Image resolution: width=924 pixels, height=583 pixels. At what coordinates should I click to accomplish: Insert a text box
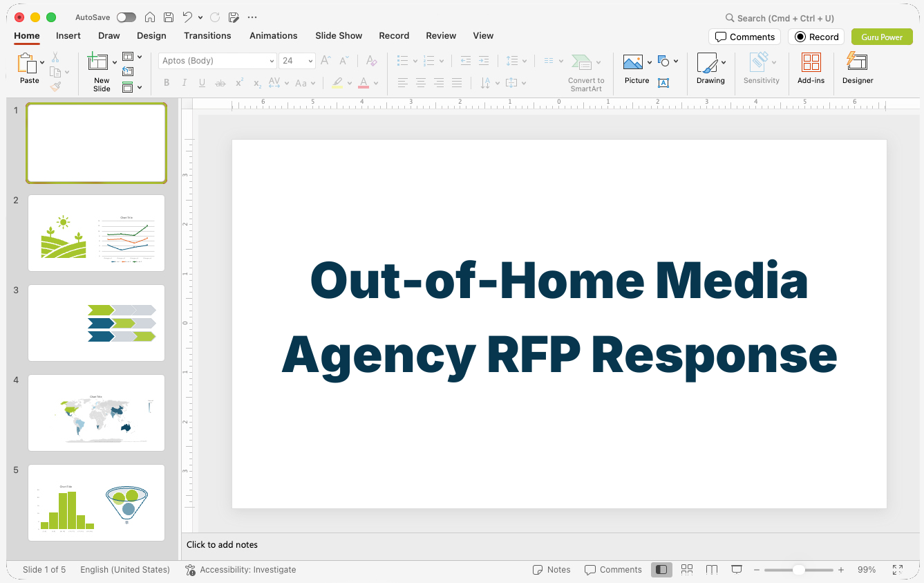(x=663, y=83)
